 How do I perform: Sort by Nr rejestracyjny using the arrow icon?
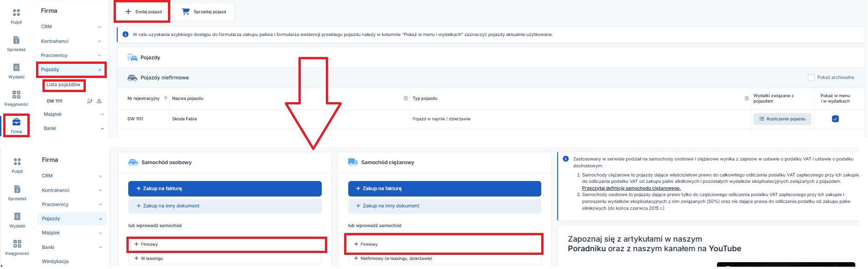pos(166,98)
